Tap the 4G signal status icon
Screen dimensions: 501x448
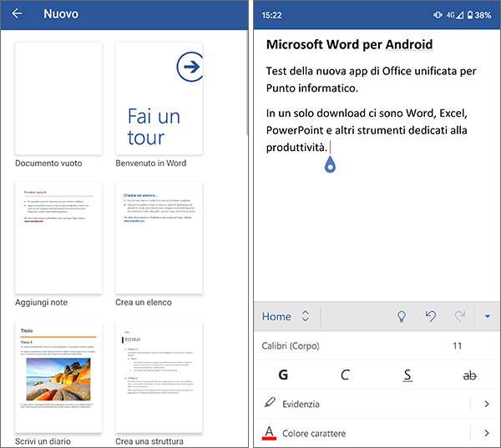coord(455,15)
